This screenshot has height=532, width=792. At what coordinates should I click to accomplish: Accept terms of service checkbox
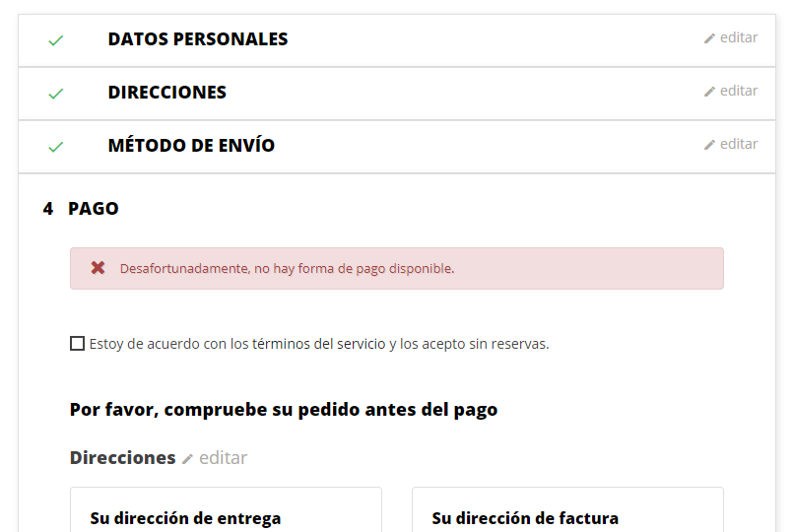[x=77, y=344]
